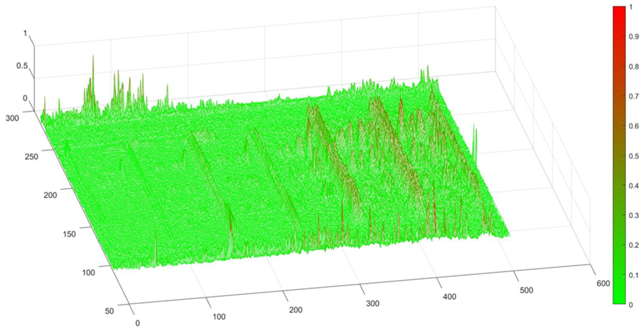
Task: Click the 300 x-axis tick label on the bottom axis
Action: (x=373, y=304)
